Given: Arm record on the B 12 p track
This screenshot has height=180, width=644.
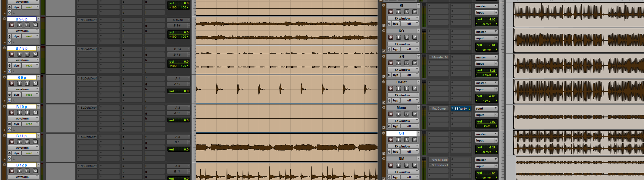Looking at the screenshot, I should tap(12, 171).
